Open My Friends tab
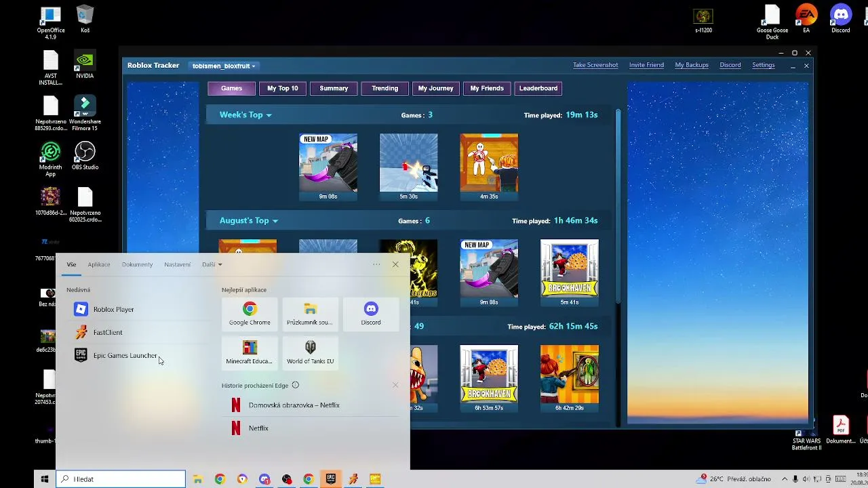This screenshot has width=868, height=488. 487,88
